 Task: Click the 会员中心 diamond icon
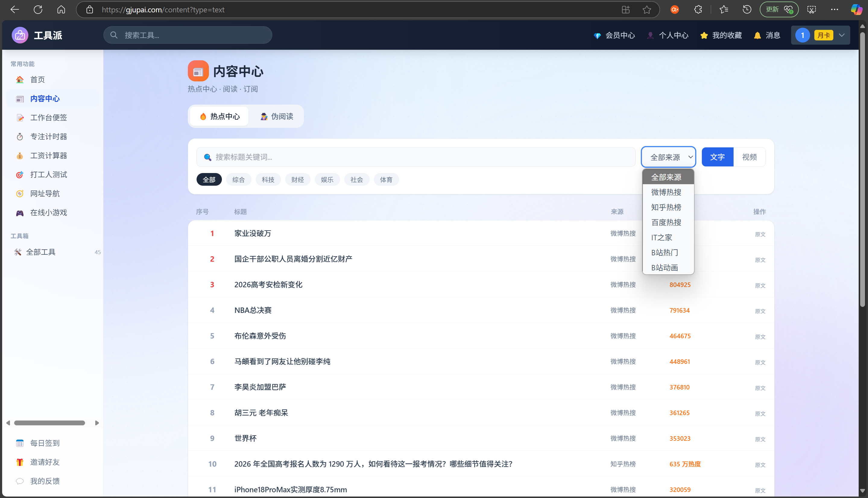[598, 36]
